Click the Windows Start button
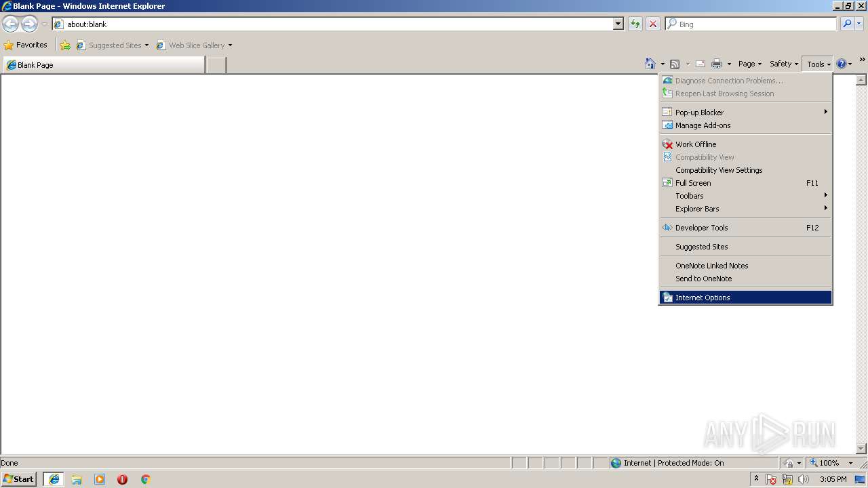Viewport: 868px width, 488px height. pos(18,479)
